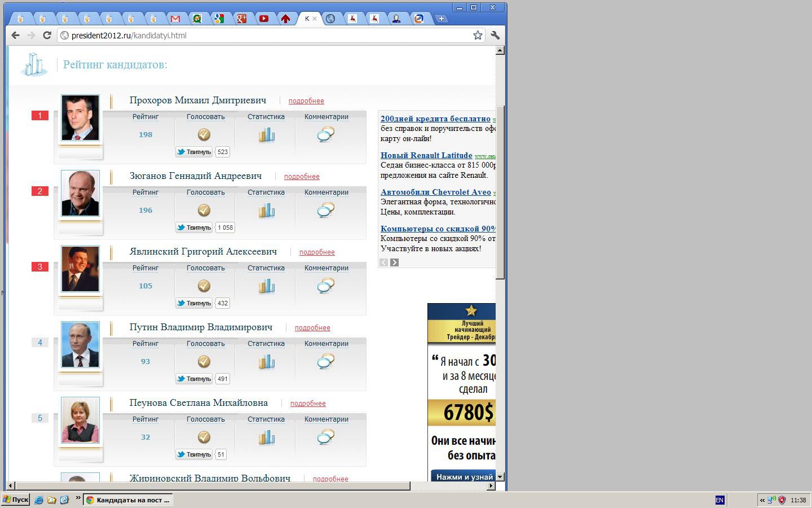Reload the page with refresh icon
This screenshot has width=812, height=508.
pos(47,35)
